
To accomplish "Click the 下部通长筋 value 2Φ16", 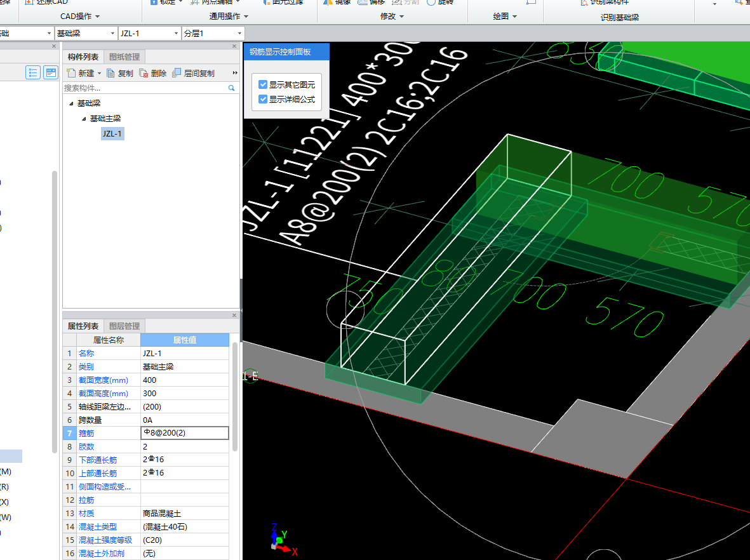I will tap(185, 460).
